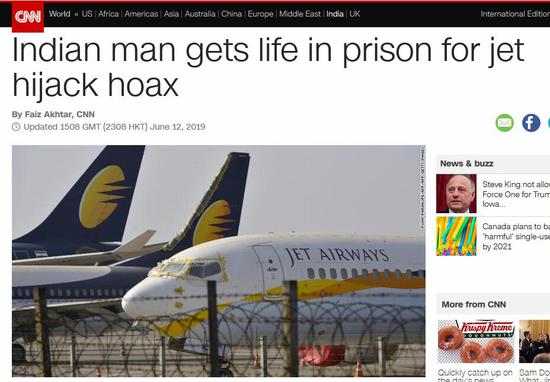The image size is (550, 382).
Task: Navigate to Asia news
Action: point(171,14)
